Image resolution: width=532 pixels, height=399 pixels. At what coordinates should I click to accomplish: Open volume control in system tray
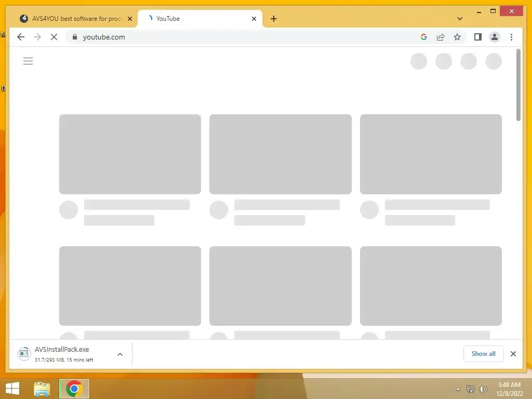click(x=483, y=389)
